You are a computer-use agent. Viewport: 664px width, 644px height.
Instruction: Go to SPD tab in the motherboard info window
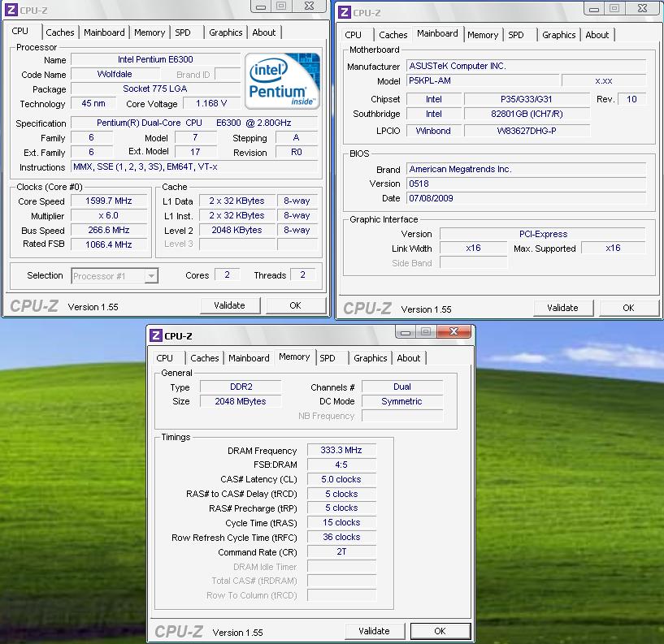pyautogui.click(x=516, y=35)
